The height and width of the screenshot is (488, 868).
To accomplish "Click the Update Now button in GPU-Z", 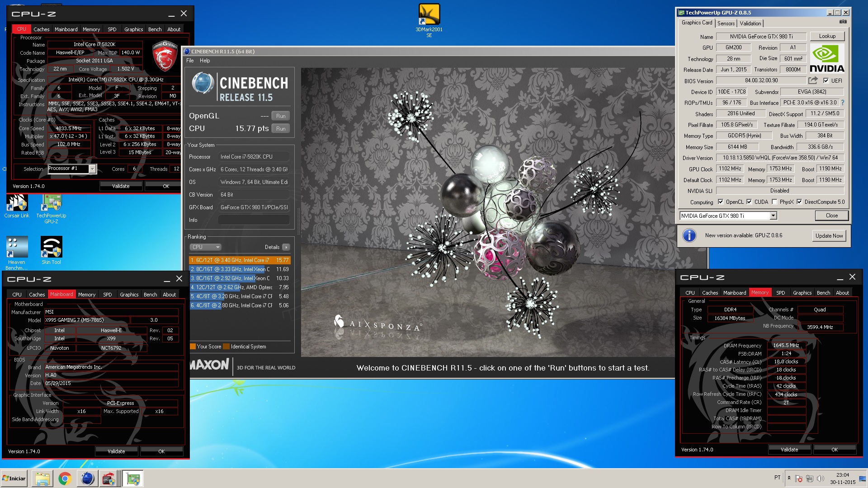I will (829, 236).
